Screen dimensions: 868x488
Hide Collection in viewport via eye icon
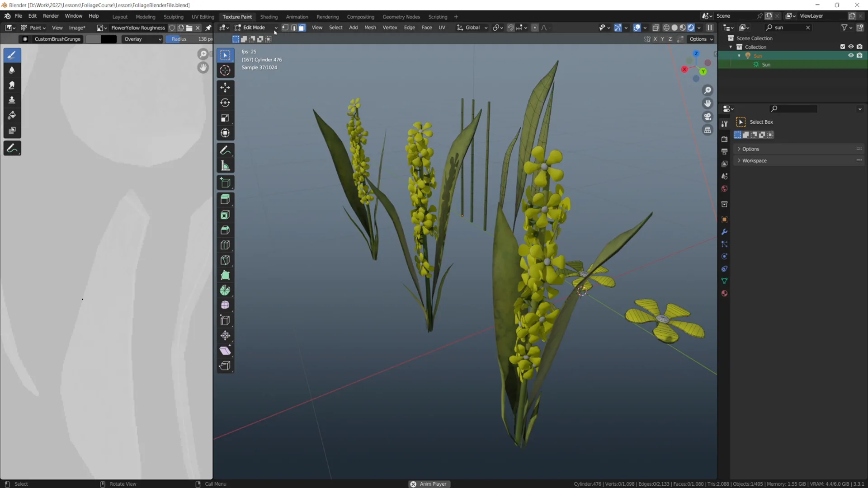coord(851,47)
